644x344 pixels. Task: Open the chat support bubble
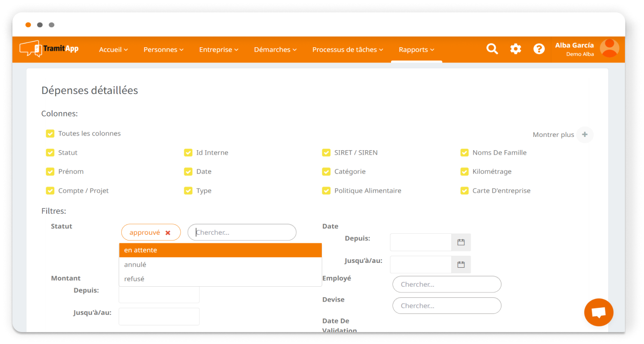click(598, 313)
